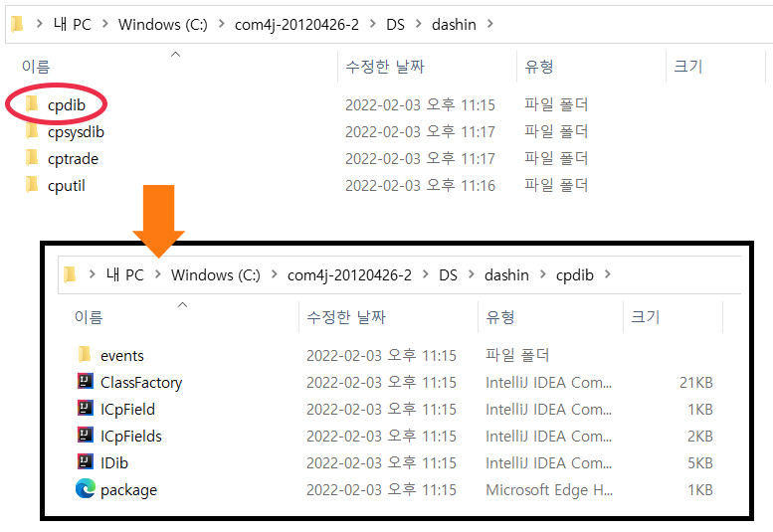This screenshot has height=532, width=773.
Task: Open the cpsysdib folder icon
Action: click(x=32, y=131)
